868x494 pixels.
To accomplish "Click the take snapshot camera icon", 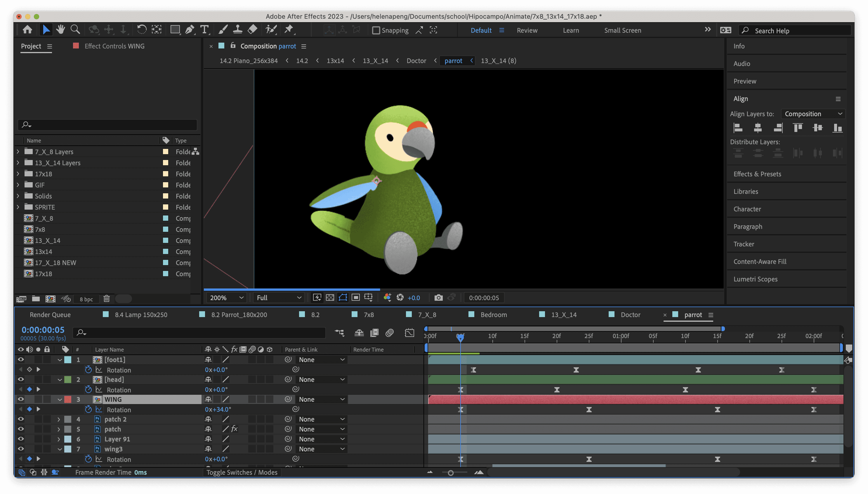I will [438, 298].
